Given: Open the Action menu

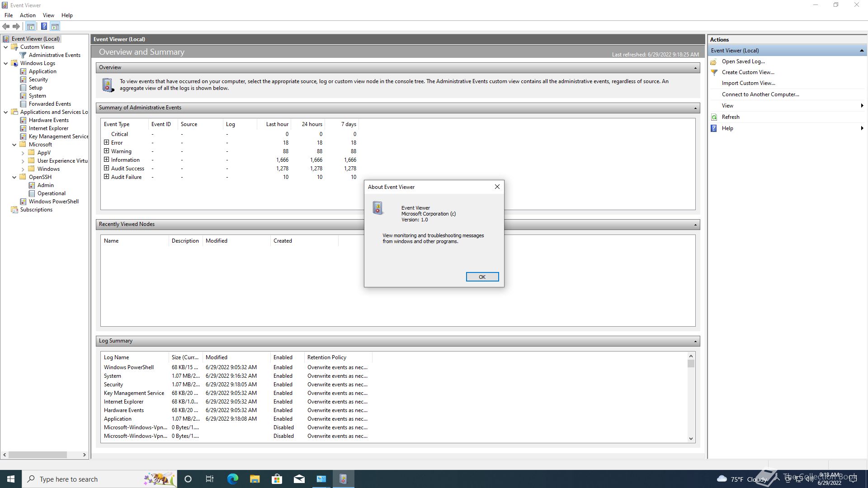Looking at the screenshot, I should 28,15.
